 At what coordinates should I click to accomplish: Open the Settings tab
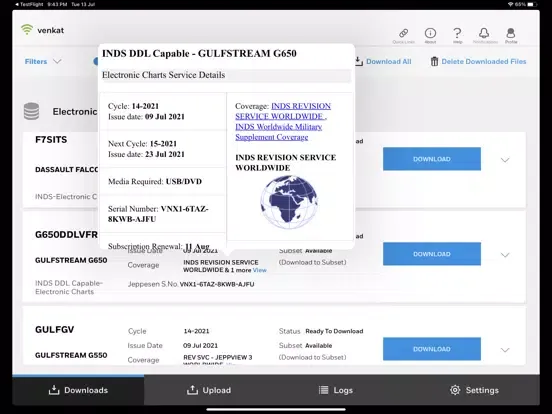point(474,390)
